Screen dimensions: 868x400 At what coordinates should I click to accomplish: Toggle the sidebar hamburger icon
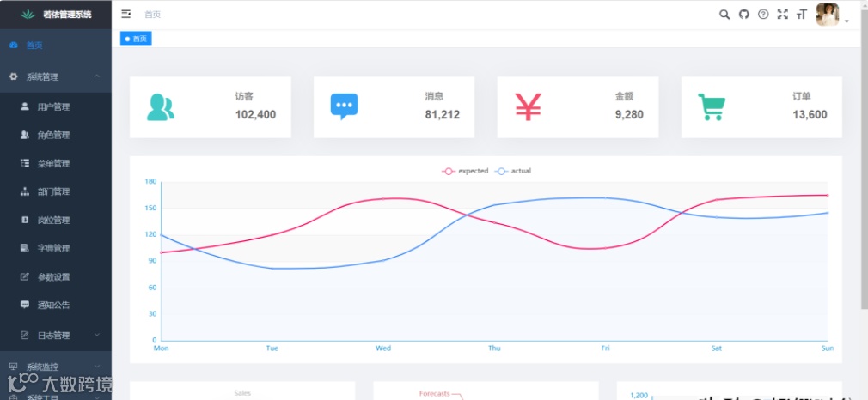126,15
